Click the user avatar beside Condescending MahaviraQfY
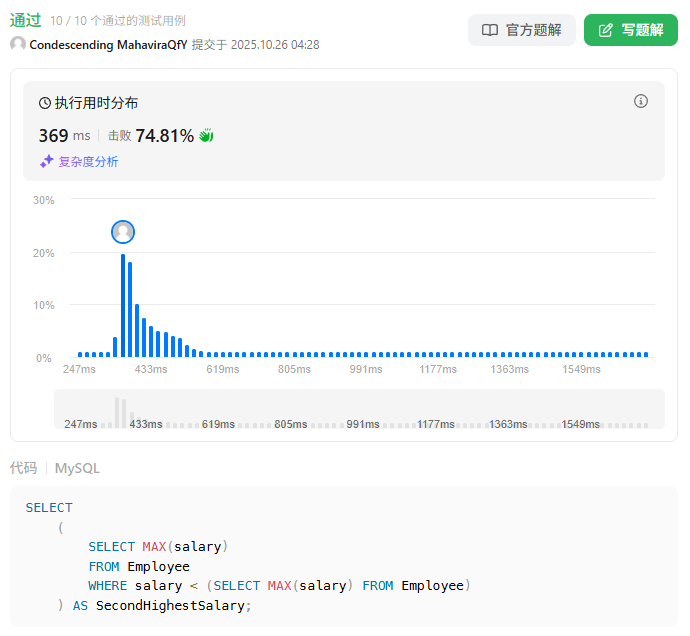 pyautogui.click(x=18, y=44)
